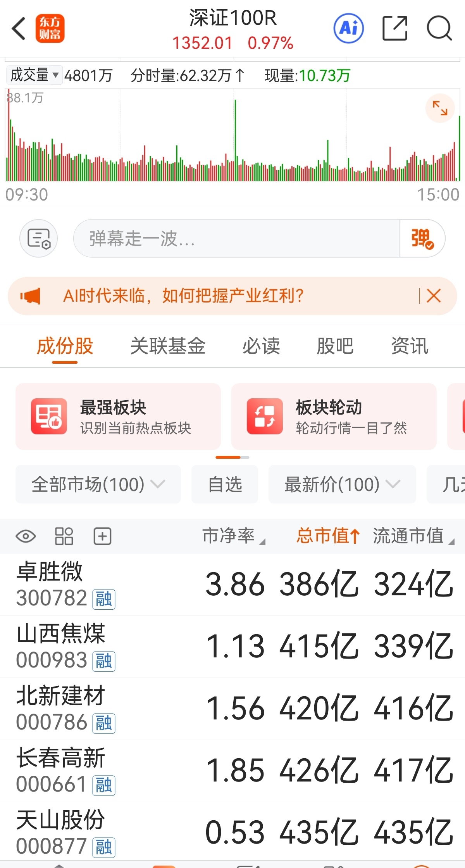Switch to grid view icon
The image size is (465, 868).
click(x=64, y=536)
